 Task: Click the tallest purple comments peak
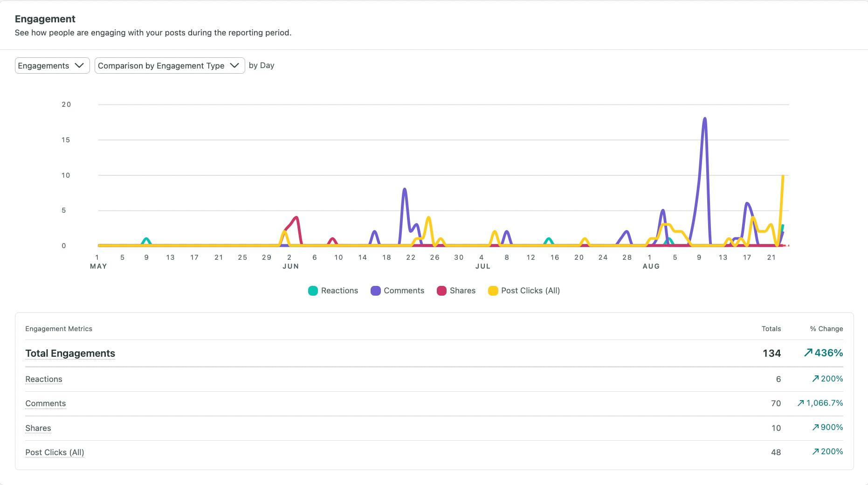(704, 118)
